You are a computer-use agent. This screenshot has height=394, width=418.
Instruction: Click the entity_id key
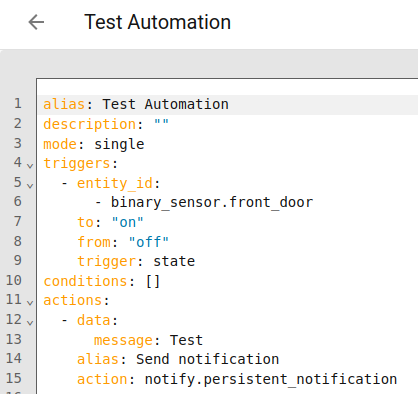point(115,183)
